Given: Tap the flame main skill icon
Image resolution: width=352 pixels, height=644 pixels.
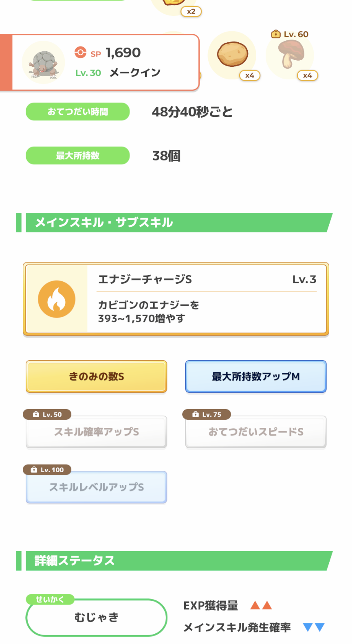Looking at the screenshot, I should point(57,299).
